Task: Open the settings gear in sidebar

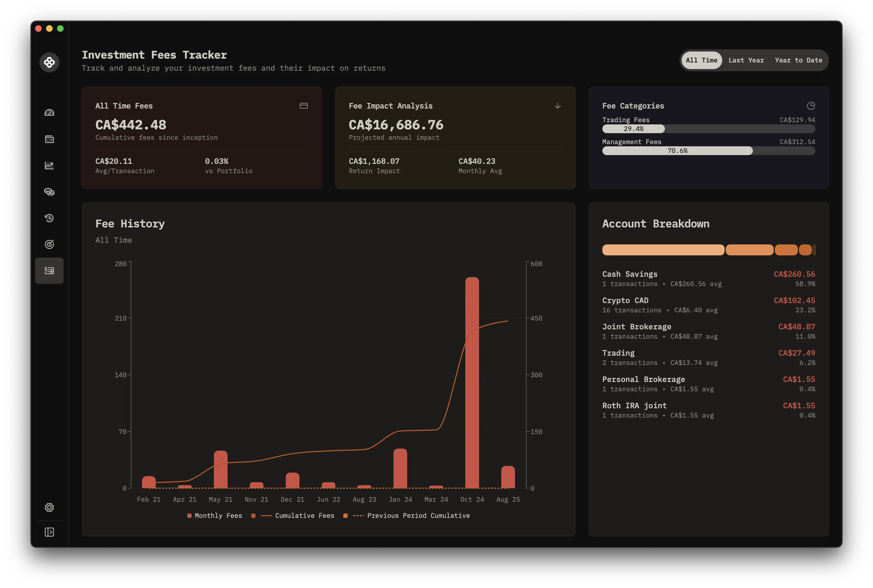Action: pyautogui.click(x=49, y=507)
